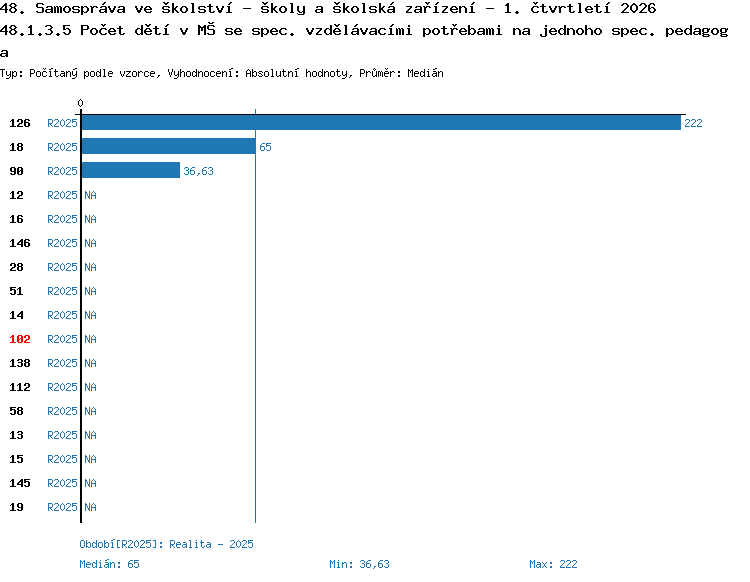Click the zero axis label
Image resolution: width=750 pixels, height=582 pixels.
click(x=80, y=103)
